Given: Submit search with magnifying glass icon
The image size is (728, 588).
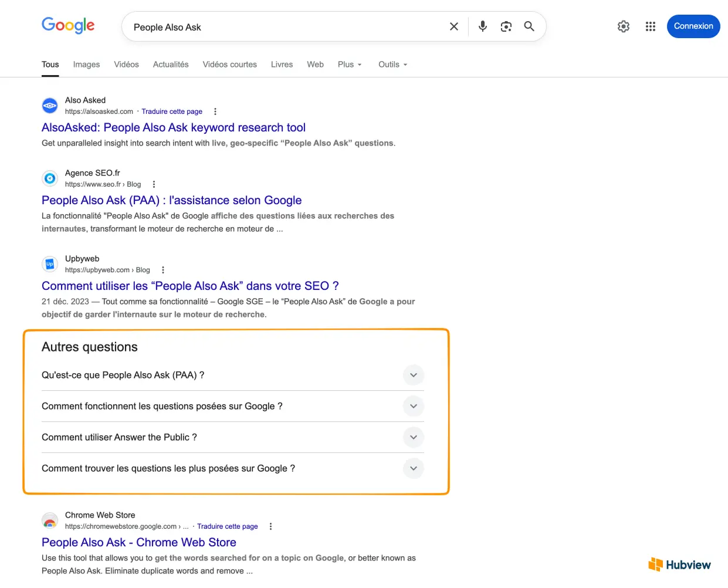Looking at the screenshot, I should click(529, 26).
